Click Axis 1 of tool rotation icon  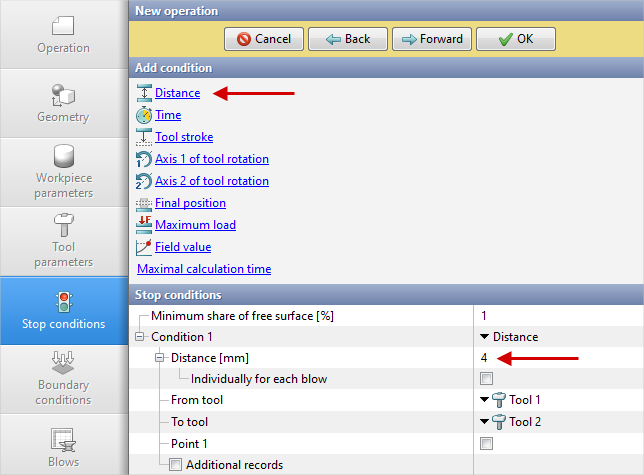pos(143,159)
